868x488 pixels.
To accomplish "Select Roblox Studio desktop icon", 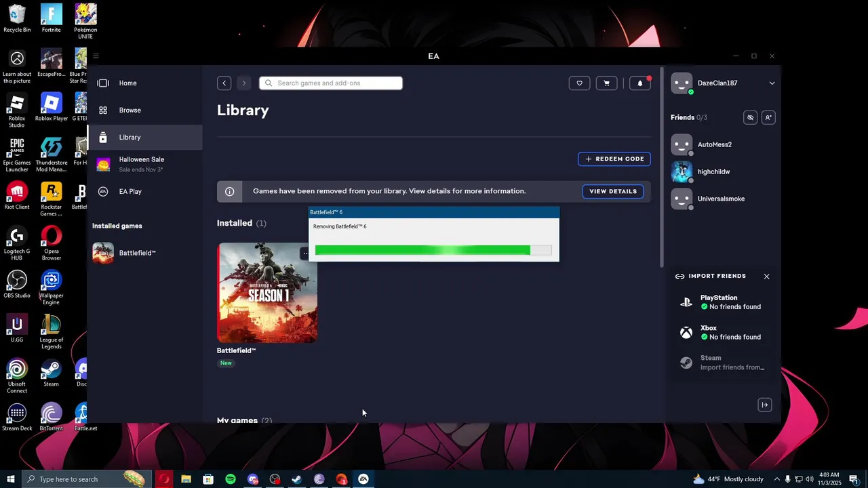I will coord(17,110).
